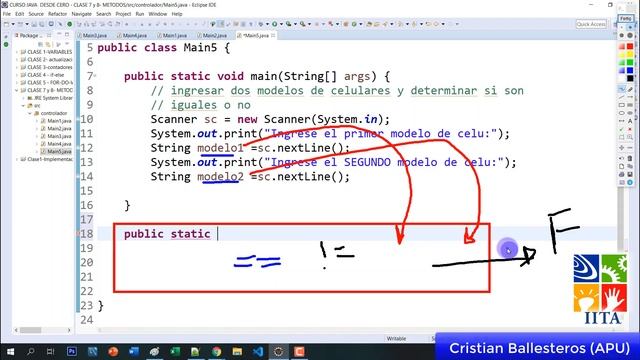Pick the red color swatch
This screenshot has height=360, width=640.
630,46
